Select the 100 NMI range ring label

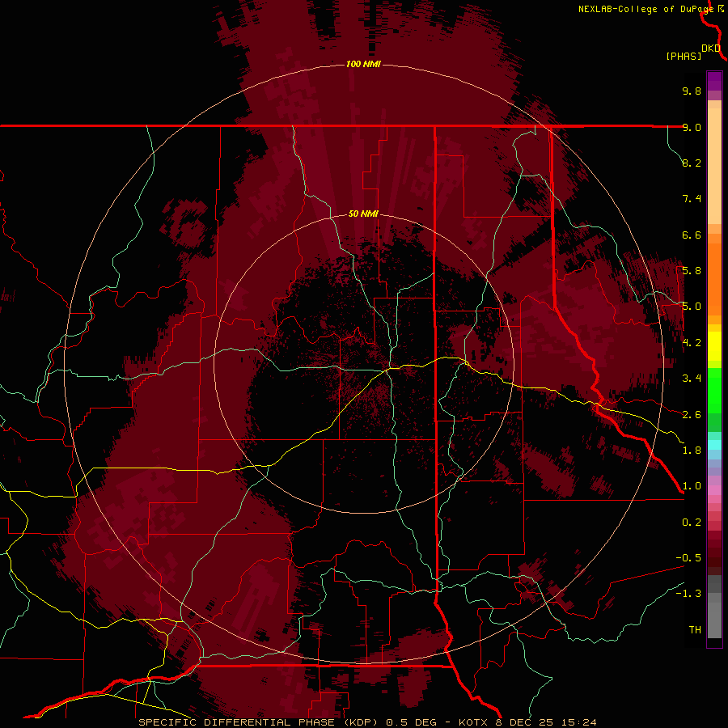click(363, 64)
